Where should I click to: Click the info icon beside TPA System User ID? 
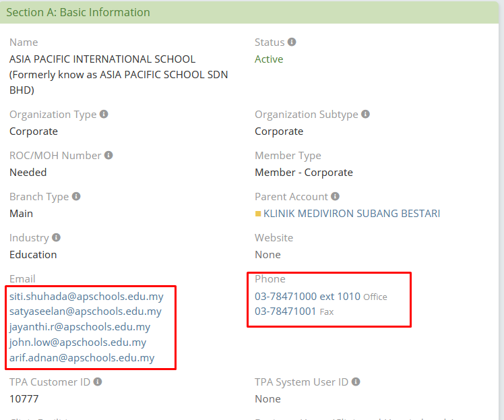[x=356, y=382]
